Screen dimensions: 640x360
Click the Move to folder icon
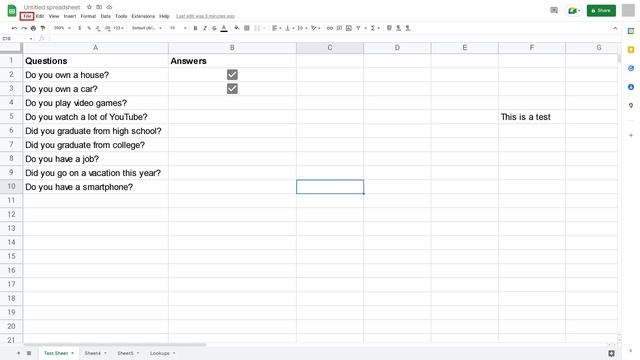99,7
